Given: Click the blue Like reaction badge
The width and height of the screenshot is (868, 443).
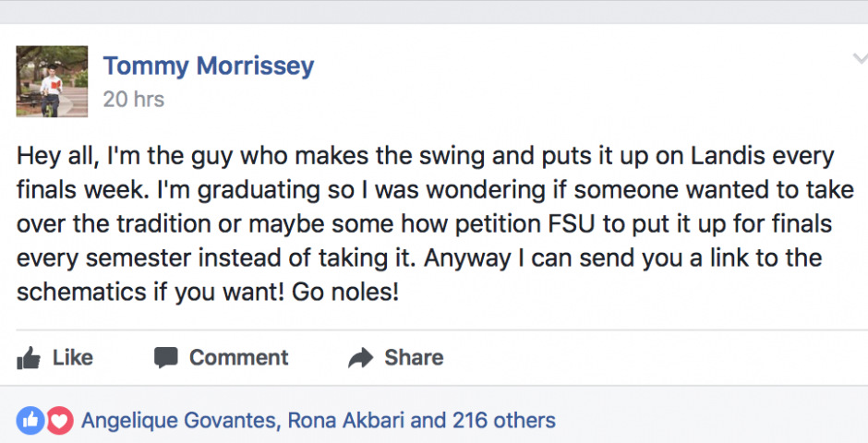Looking at the screenshot, I should (30, 421).
